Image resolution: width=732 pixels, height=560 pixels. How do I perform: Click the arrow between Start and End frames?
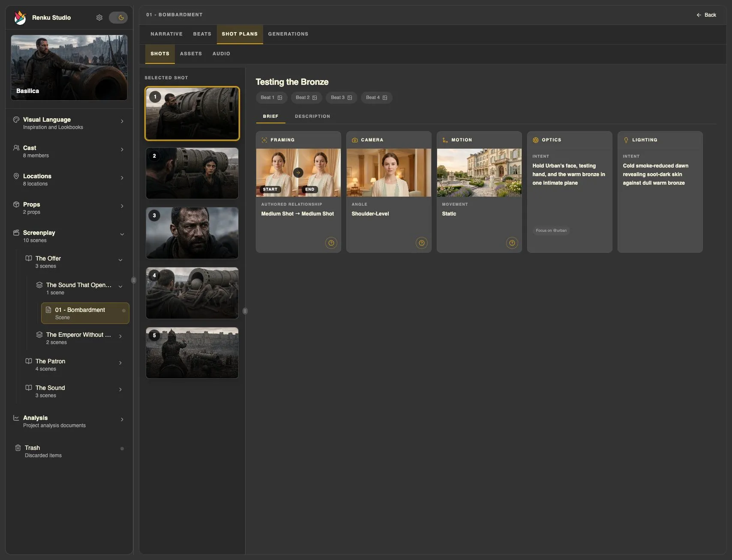click(298, 173)
